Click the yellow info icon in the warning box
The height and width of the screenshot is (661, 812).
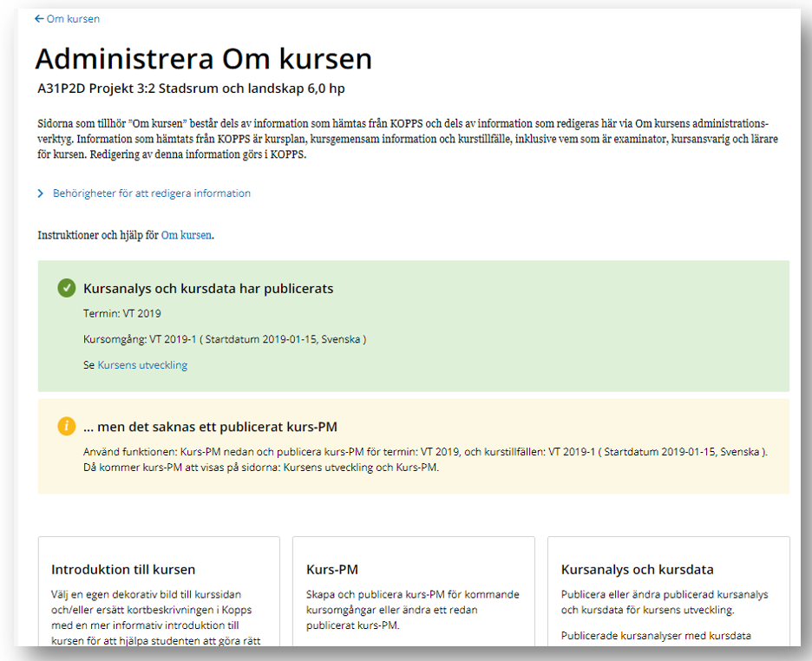coord(67,426)
